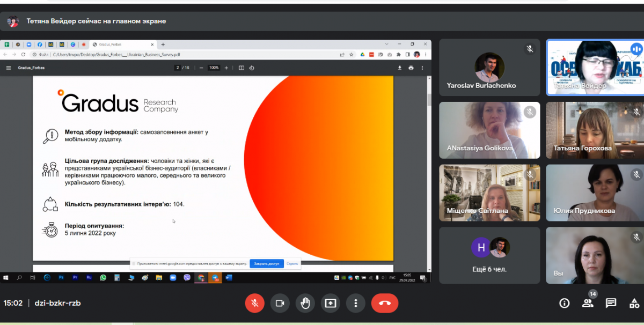Show the participants list panel
644x325 pixels.
click(x=588, y=303)
